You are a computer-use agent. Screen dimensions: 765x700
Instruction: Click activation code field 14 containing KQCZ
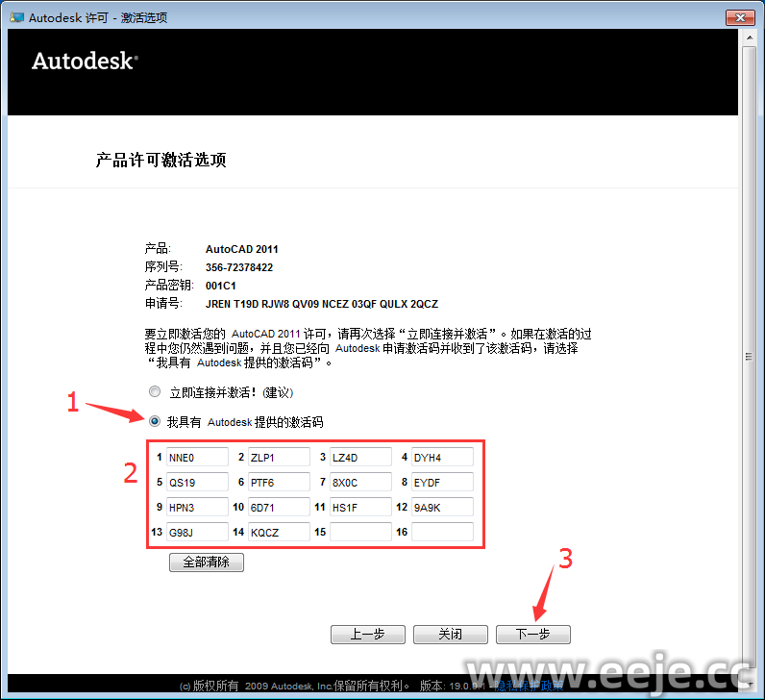(279, 532)
